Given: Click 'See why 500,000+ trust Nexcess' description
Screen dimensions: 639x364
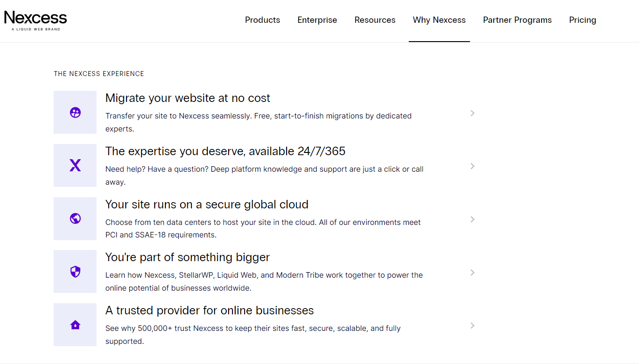Looking at the screenshot, I should 253,334.
